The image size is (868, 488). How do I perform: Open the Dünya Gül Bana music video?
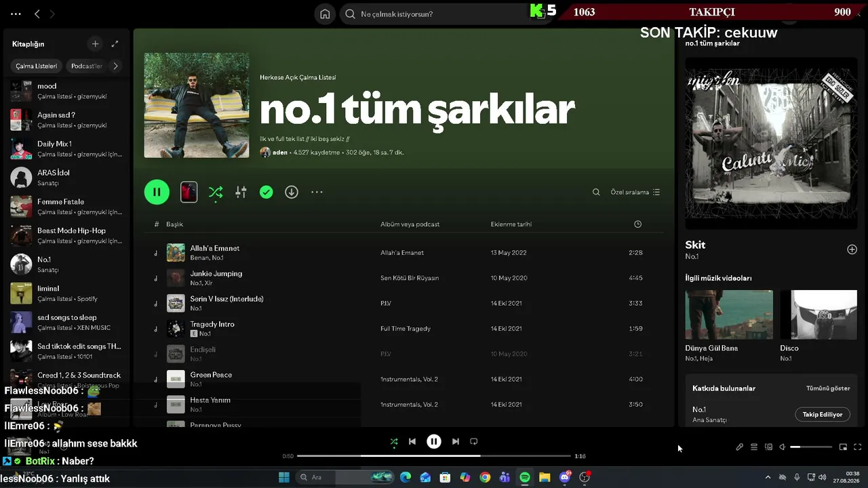729,314
